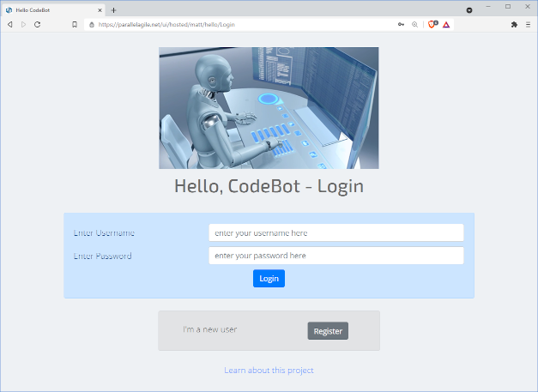This screenshot has height=392, width=538.
Task: Click the blue Login button
Action: coord(269,279)
